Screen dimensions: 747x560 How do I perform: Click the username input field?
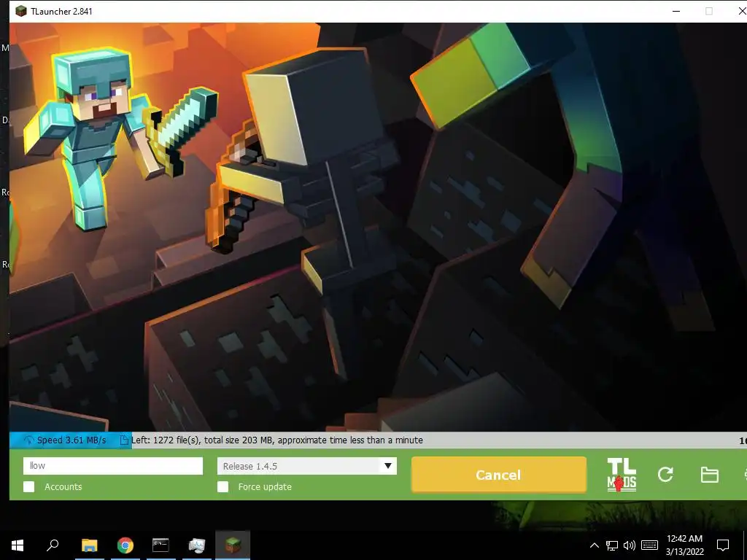click(x=113, y=466)
